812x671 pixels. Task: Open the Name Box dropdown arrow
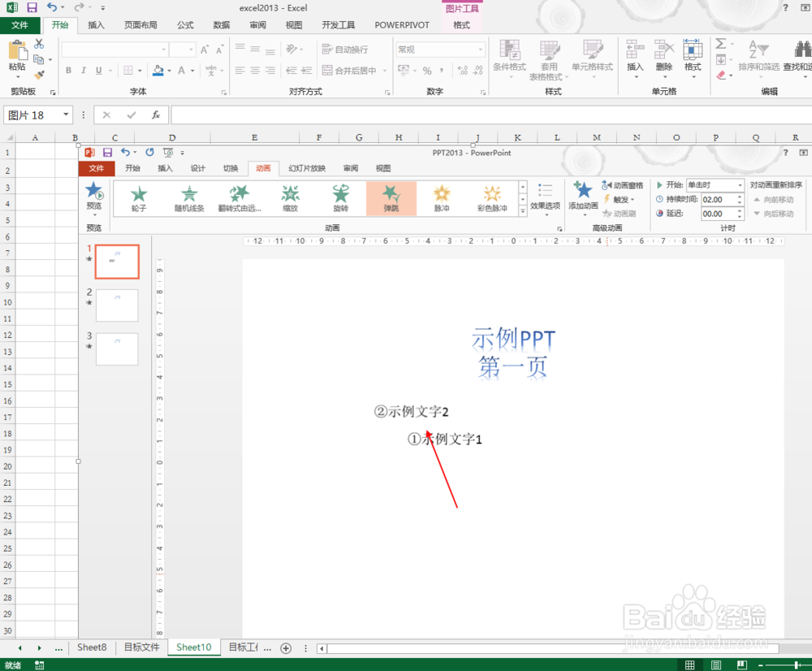click(66, 115)
